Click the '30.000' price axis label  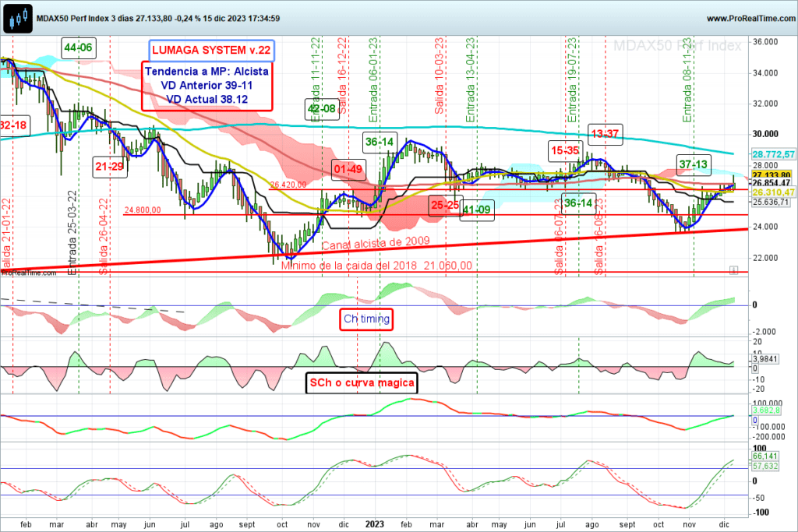765,134
